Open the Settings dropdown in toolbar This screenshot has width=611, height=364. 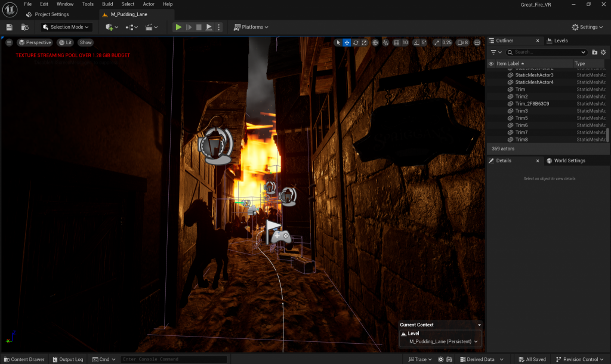587,27
